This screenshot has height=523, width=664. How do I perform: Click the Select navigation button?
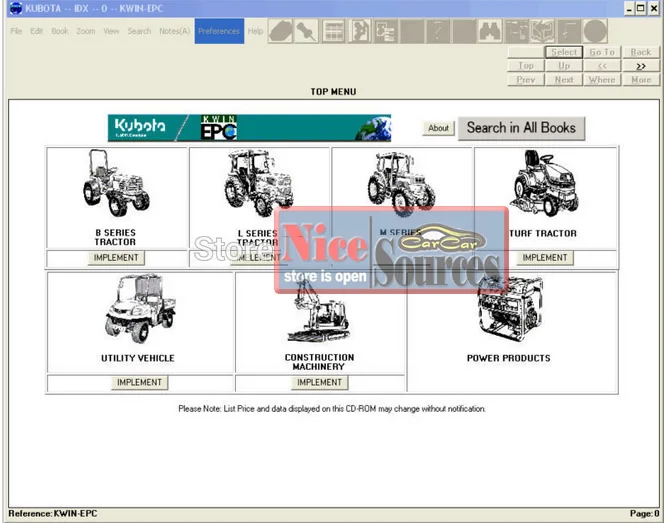coord(564,52)
